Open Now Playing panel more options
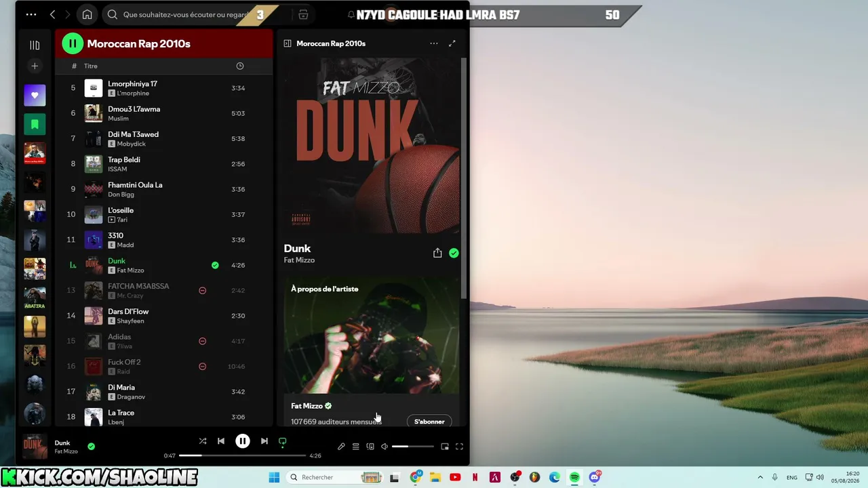Image resolution: width=868 pixels, height=488 pixels. coord(433,43)
